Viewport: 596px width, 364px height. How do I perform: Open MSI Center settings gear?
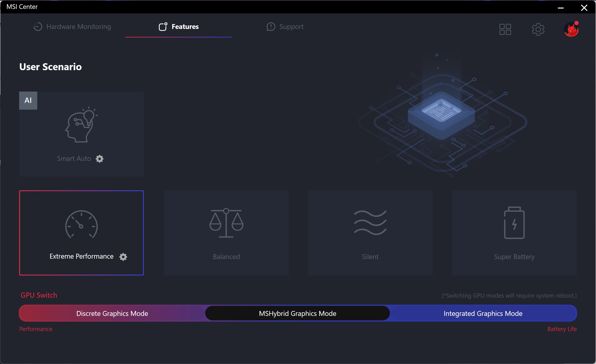(x=538, y=29)
